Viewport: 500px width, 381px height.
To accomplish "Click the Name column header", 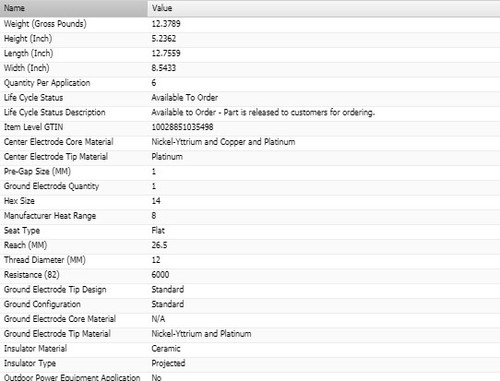I will pyautogui.click(x=74, y=8).
